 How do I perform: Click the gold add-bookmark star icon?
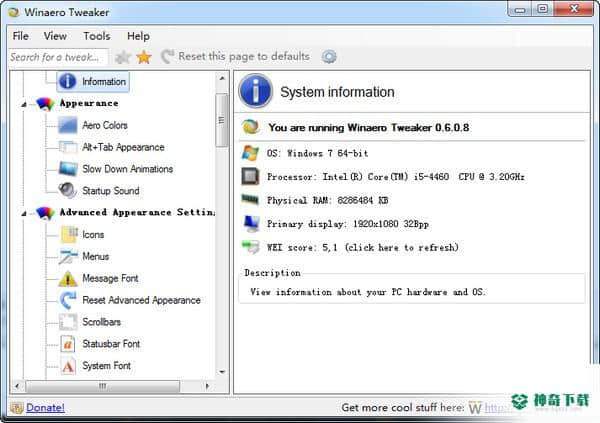click(x=144, y=57)
